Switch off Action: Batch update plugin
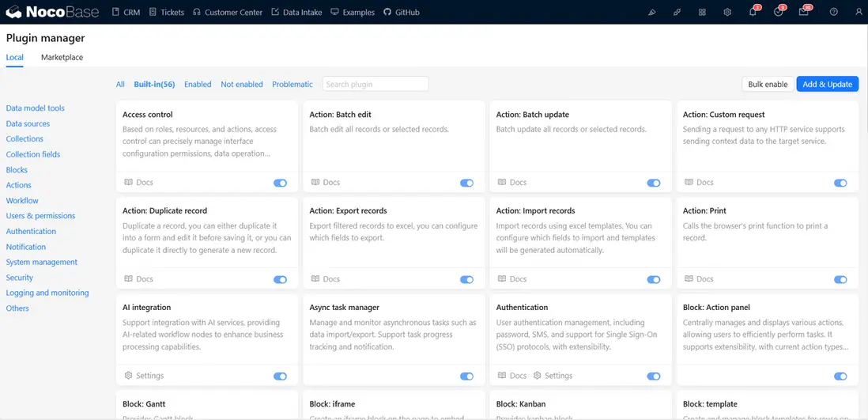 click(x=654, y=183)
